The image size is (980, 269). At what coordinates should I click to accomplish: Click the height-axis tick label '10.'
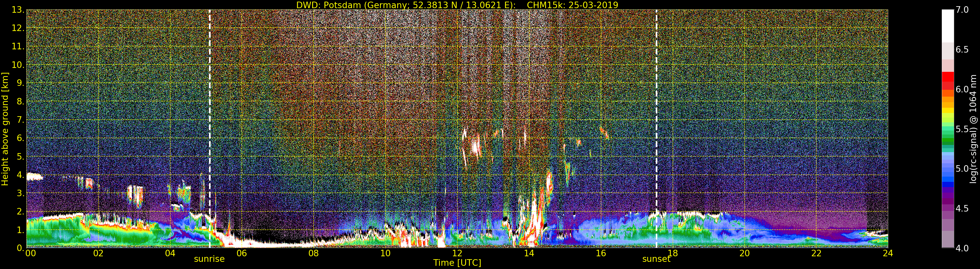[x=18, y=65]
